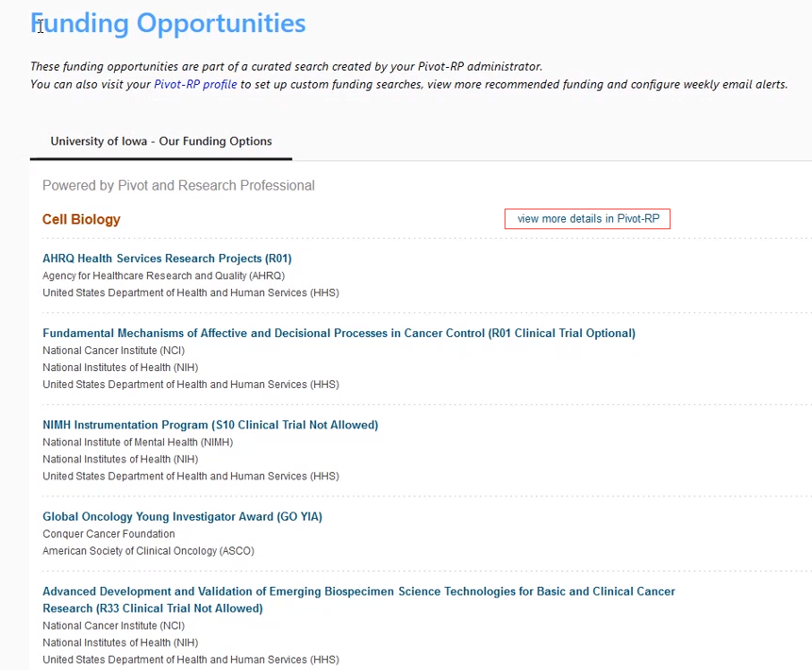Open Fundamental Mechanisms of Affective and Decisional Processes
This screenshot has height=670, width=812.
(x=339, y=333)
